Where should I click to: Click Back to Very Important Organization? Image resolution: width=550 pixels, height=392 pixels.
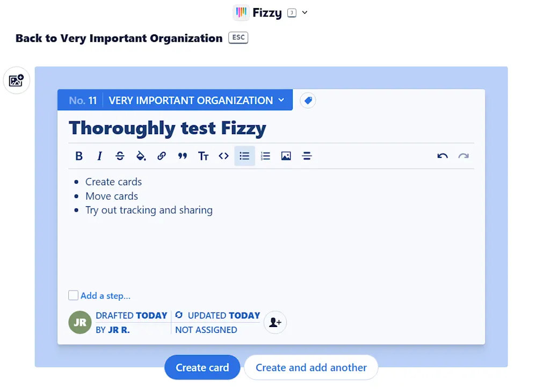(119, 38)
